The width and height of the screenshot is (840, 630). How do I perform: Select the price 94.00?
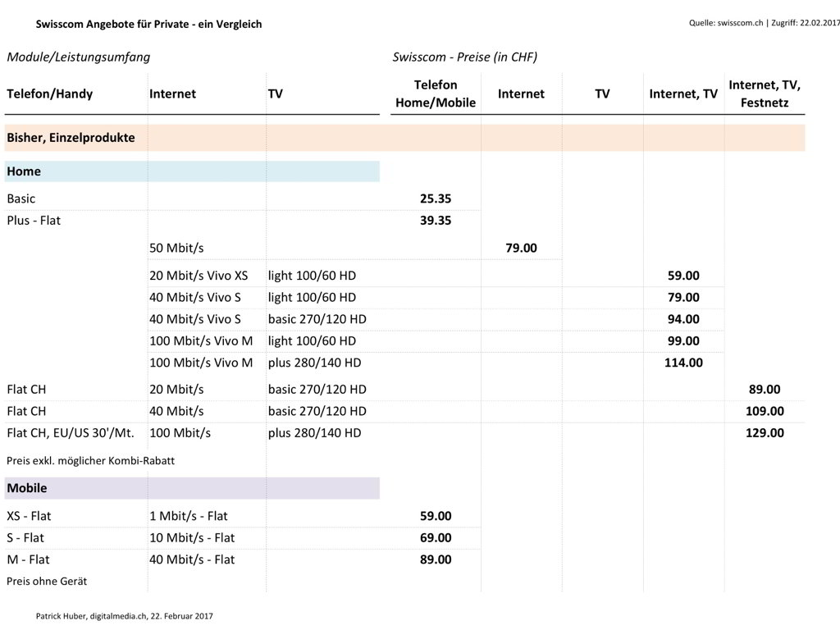(x=683, y=319)
